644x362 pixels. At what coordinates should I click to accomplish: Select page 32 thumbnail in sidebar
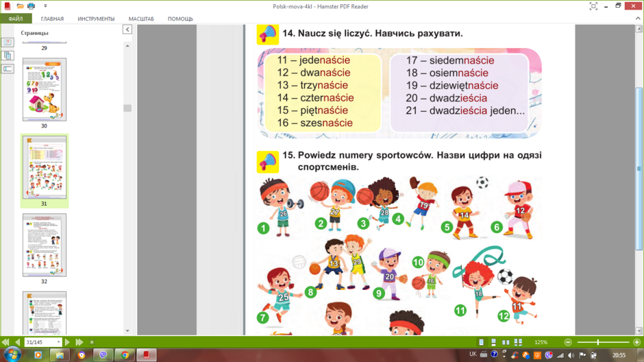[x=45, y=245]
